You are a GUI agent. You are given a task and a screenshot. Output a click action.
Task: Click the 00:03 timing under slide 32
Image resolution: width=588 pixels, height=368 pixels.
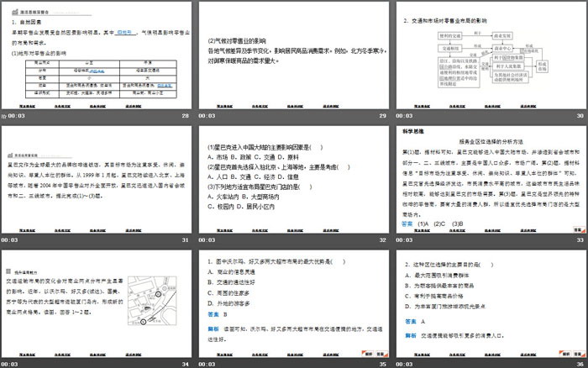(207, 240)
